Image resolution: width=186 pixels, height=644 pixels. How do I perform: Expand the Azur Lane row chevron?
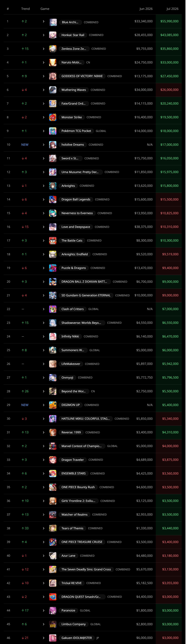tap(43, 556)
